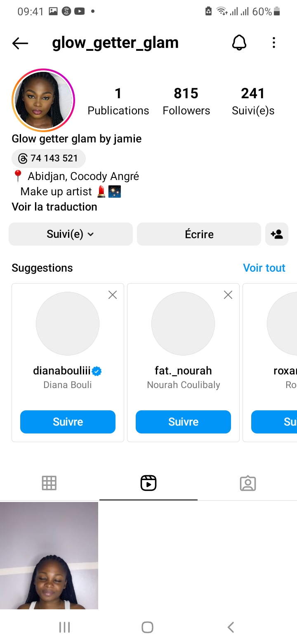Open the reel video thumbnail
Screen dimensions: 297x644
click(49, 555)
